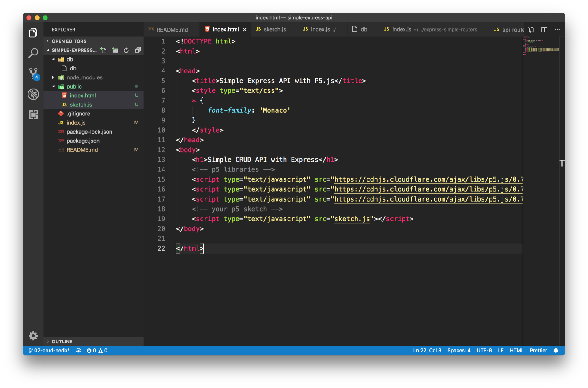Expand the node_modules folder
Image resolution: width=588 pixels, height=388 pixels.
point(84,77)
